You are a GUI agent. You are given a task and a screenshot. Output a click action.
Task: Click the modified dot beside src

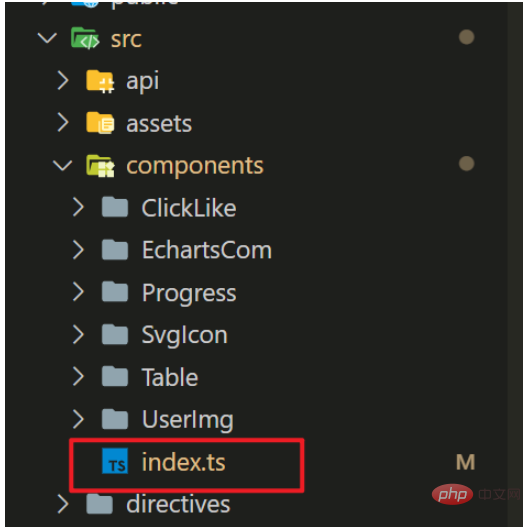tap(466, 37)
